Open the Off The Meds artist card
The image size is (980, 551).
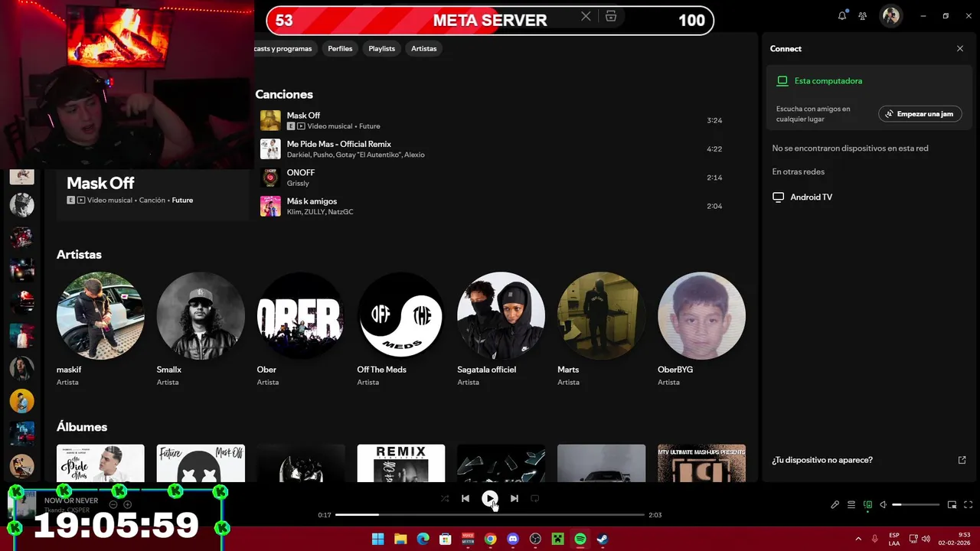tap(401, 329)
